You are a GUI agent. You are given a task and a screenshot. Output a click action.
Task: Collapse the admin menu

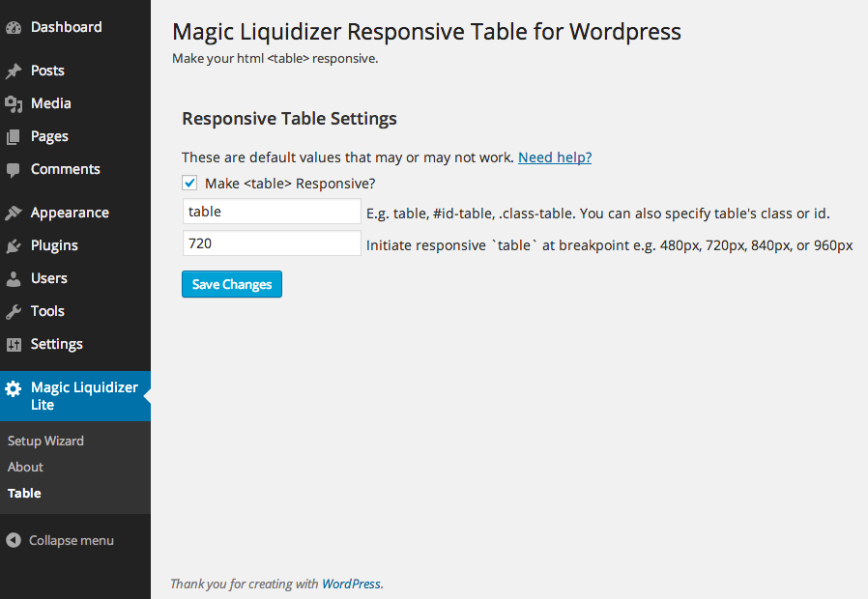click(60, 540)
